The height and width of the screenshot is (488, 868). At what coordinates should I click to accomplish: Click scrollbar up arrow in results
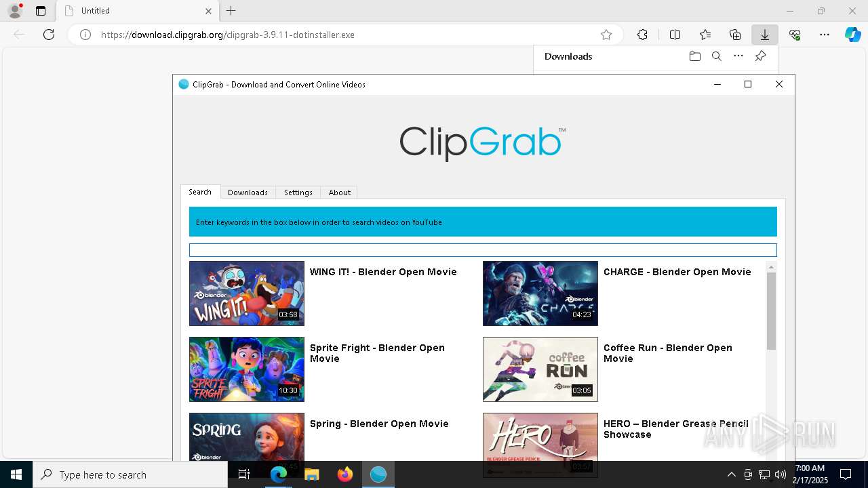tap(771, 268)
